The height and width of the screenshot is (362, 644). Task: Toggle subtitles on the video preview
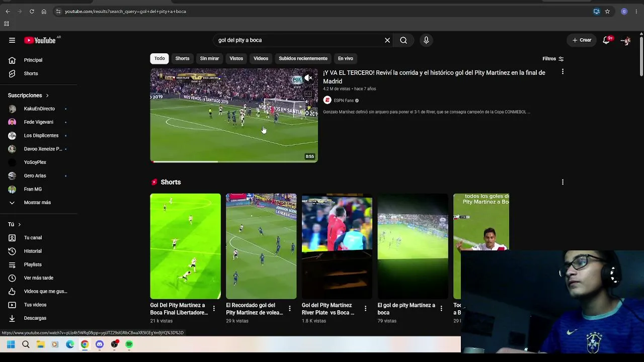click(308, 94)
